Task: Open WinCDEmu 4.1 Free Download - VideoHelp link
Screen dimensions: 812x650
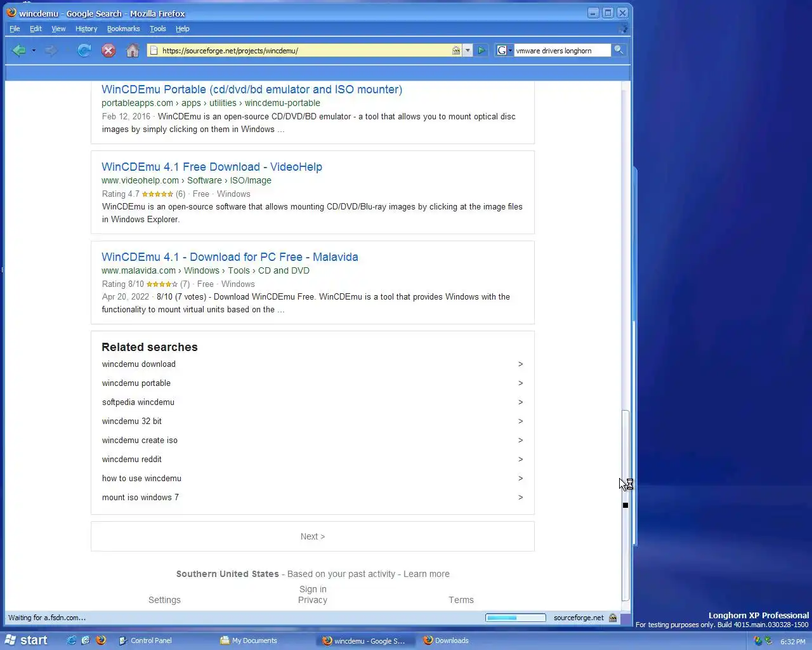Action: pos(212,167)
